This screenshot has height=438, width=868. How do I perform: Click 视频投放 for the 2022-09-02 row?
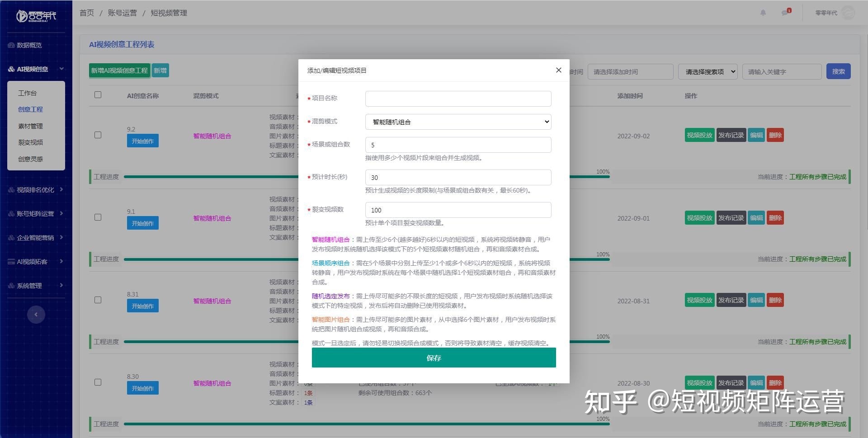tap(699, 135)
